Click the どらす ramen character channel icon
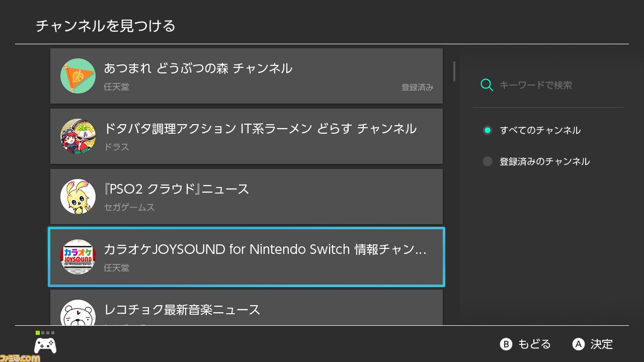This screenshot has height=362, width=644. coord(78,136)
